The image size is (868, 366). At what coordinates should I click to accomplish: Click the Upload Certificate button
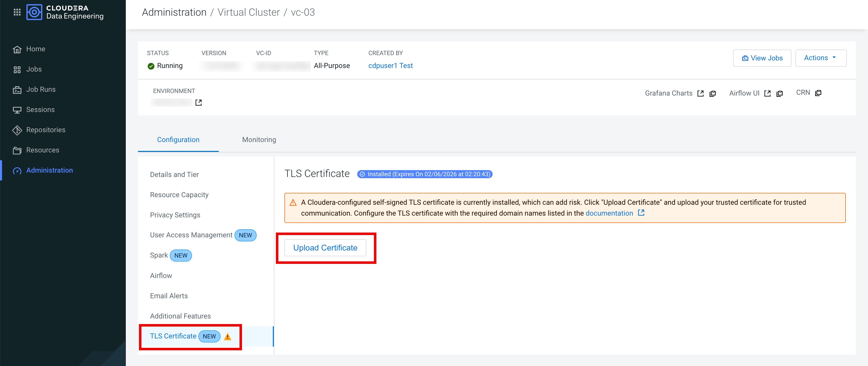(x=325, y=248)
